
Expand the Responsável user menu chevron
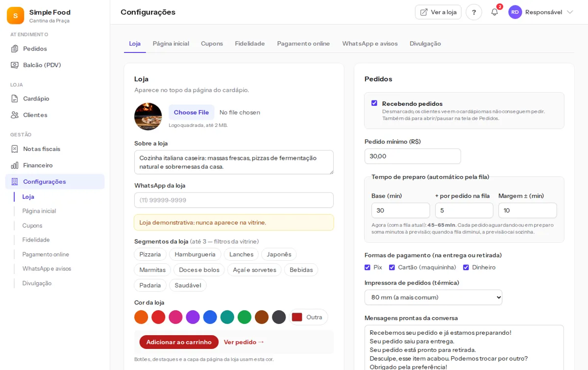[570, 12]
